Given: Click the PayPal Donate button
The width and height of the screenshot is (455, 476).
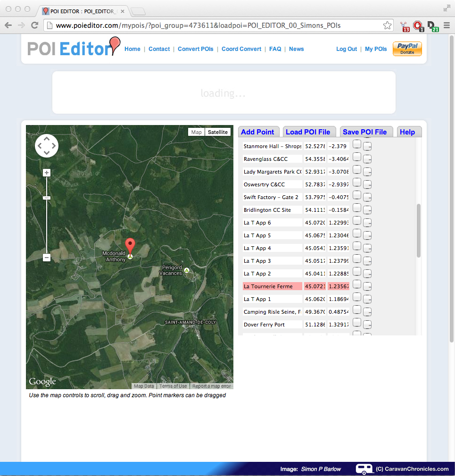Looking at the screenshot, I should click(x=407, y=49).
